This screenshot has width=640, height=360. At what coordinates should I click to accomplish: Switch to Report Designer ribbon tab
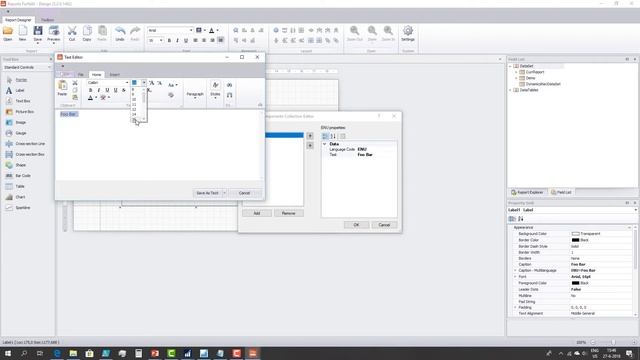tap(18, 20)
